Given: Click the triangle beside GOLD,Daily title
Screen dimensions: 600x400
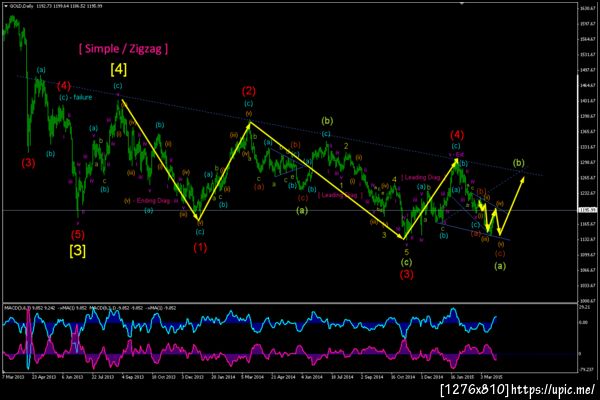Looking at the screenshot, I should pos(6,6).
